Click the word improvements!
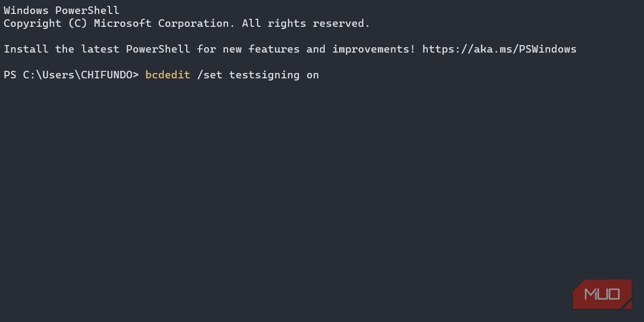This screenshot has height=322, width=644. pyautogui.click(x=374, y=49)
